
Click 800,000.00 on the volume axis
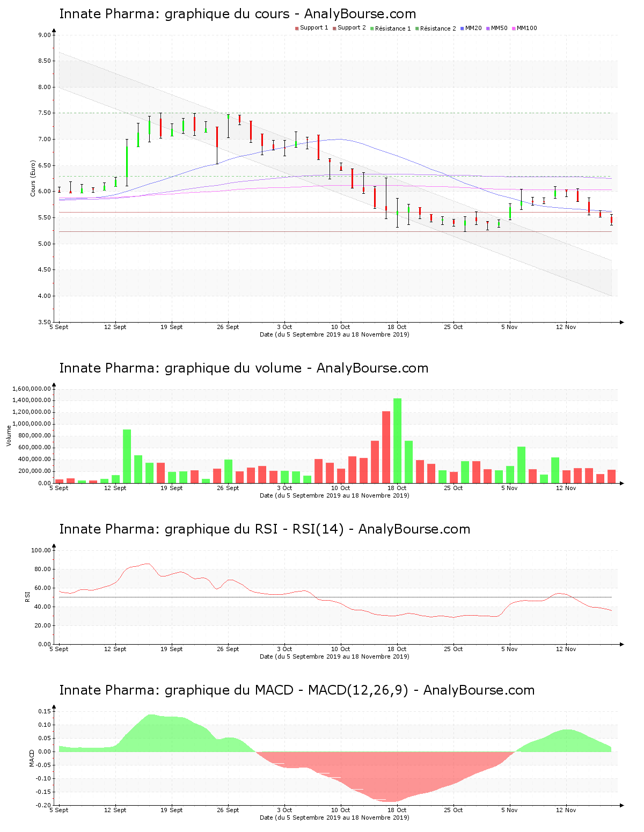click(35, 436)
